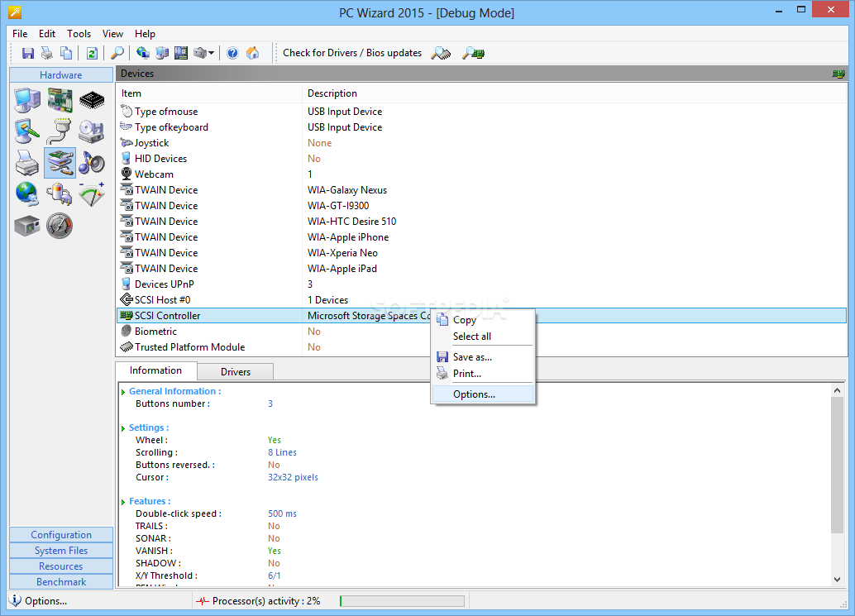Image resolution: width=855 pixels, height=616 pixels.
Task: Select the Trusted Platform Module row
Action: (x=482, y=347)
